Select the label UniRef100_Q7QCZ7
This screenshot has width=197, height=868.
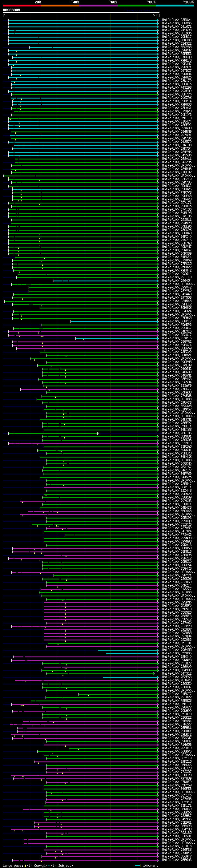click(177, 389)
